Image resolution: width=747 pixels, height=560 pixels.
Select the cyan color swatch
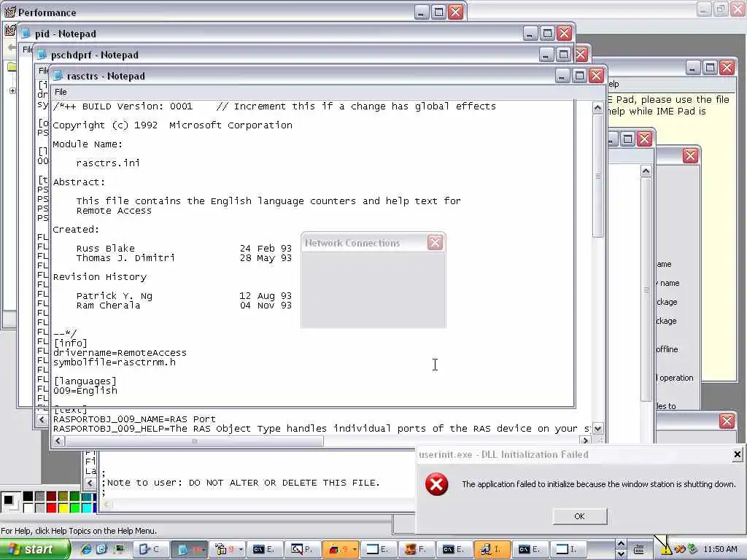(86, 508)
